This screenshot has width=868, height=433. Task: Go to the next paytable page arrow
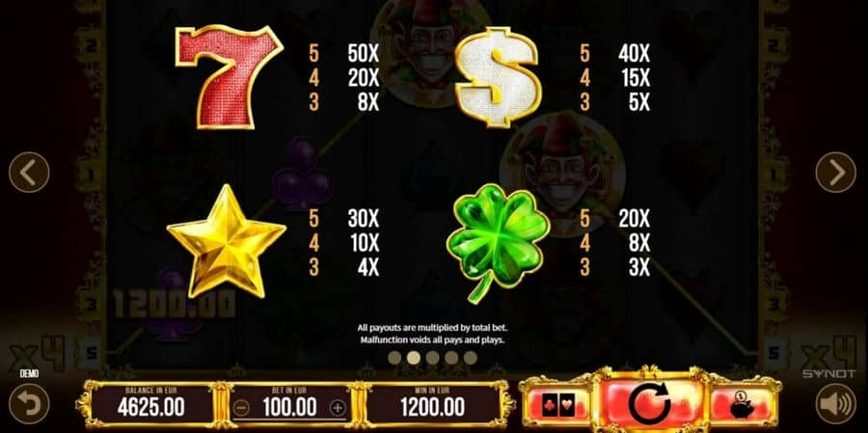point(835,173)
